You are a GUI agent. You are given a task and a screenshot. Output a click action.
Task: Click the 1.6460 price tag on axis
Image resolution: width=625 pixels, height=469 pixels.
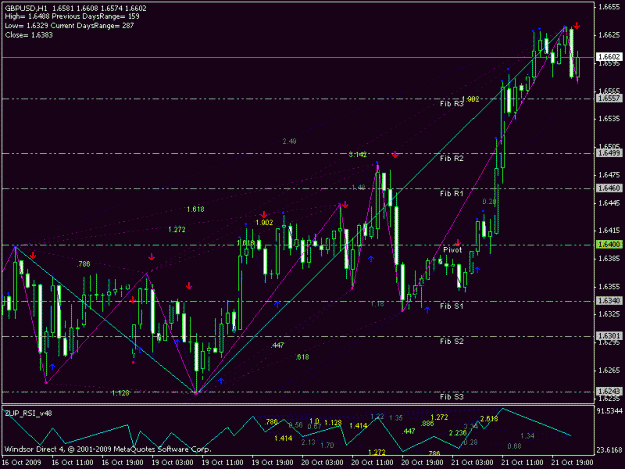pos(609,188)
